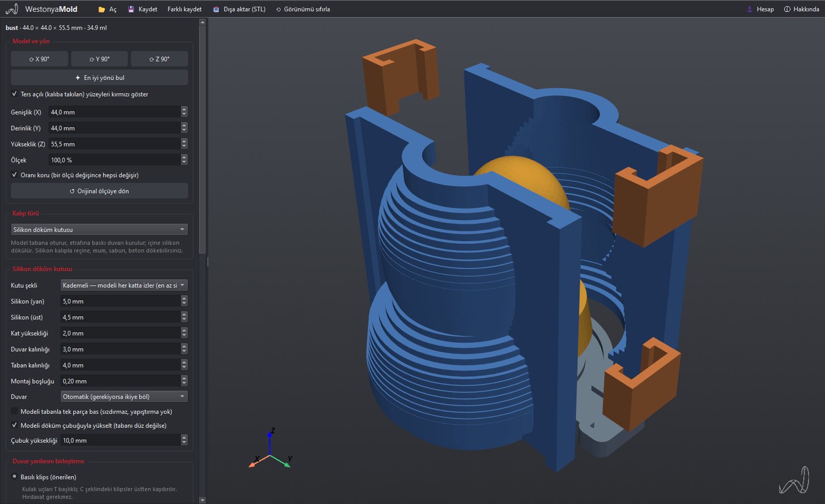Toggle the Oranı koru checkbox

point(15,175)
